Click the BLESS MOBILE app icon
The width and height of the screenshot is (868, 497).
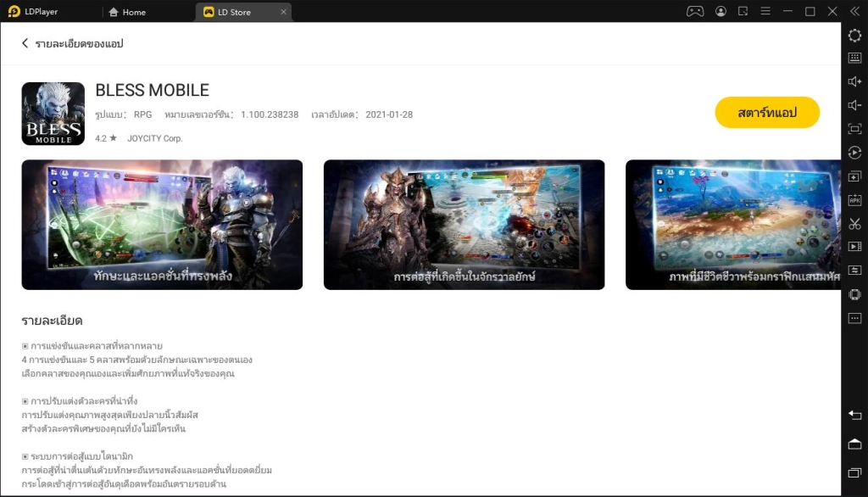click(x=53, y=114)
